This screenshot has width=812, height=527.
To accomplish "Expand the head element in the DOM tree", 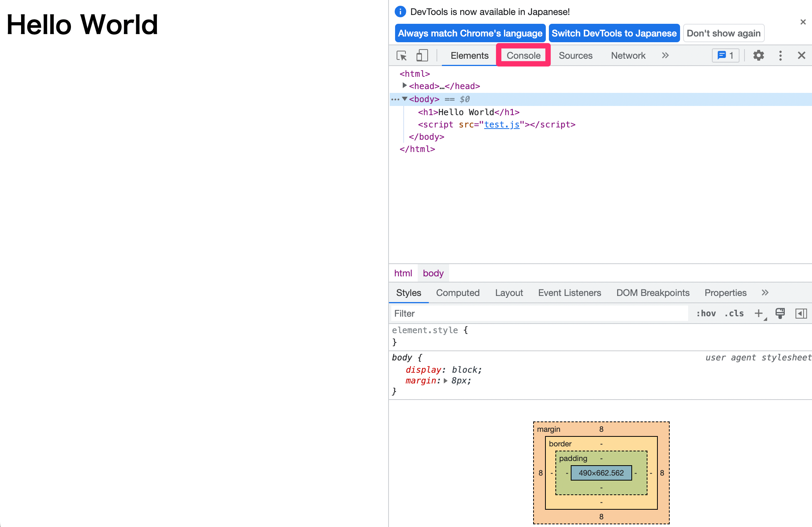I will pos(404,86).
